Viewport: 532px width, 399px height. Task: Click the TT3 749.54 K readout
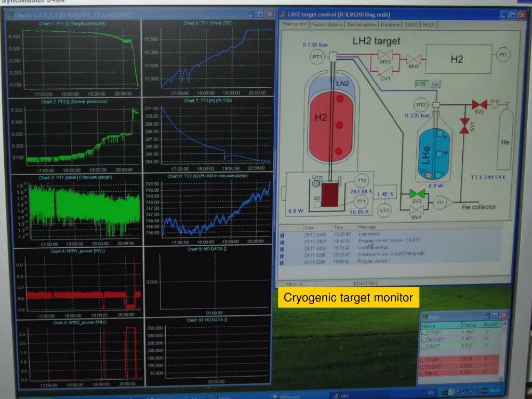[488, 178]
